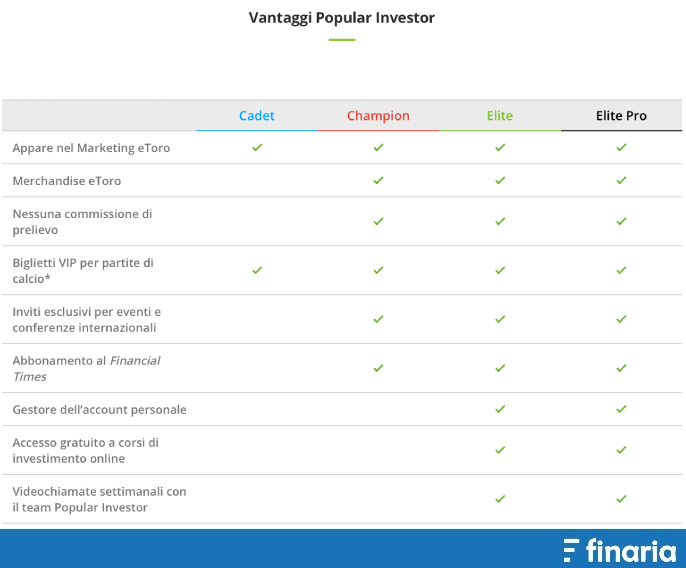This screenshot has width=686, height=568.
Task: Click the Elite checkmark for Accesso gratuito a corsi
Action: (500, 450)
